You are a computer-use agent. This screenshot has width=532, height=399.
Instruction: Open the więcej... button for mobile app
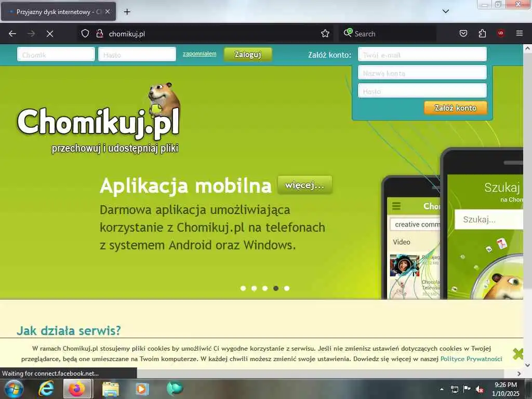point(304,185)
